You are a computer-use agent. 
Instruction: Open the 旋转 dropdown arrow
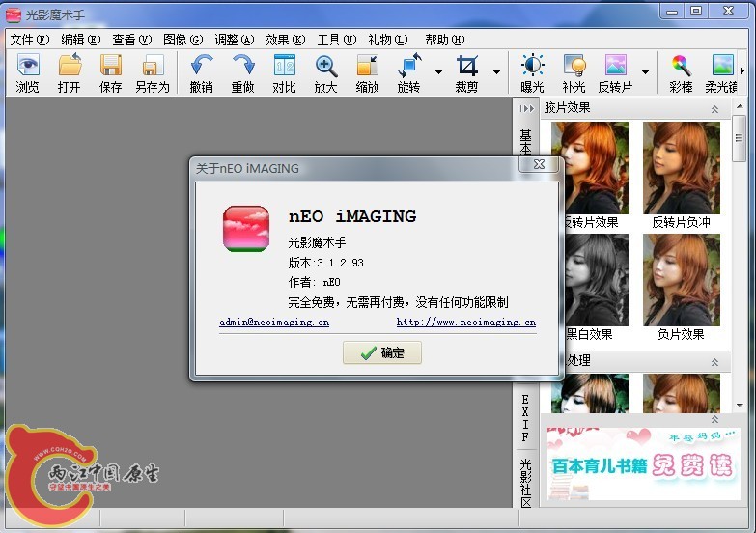[438, 71]
